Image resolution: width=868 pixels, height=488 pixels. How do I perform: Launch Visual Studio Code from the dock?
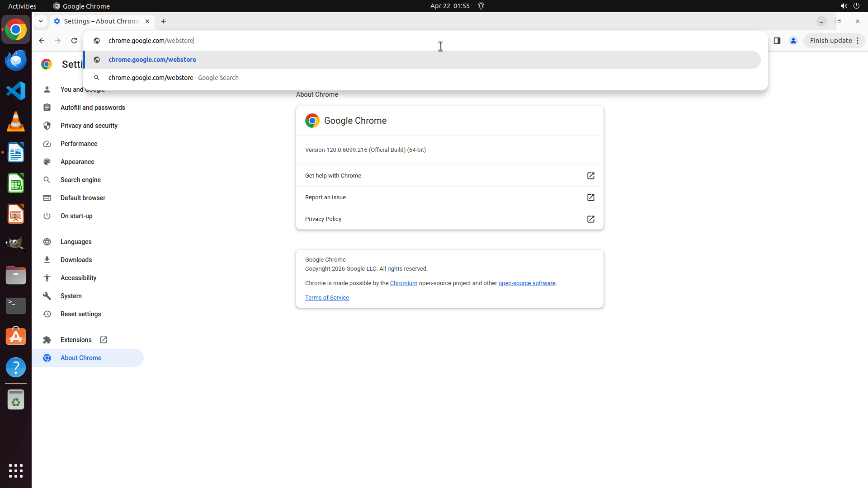coord(16,91)
